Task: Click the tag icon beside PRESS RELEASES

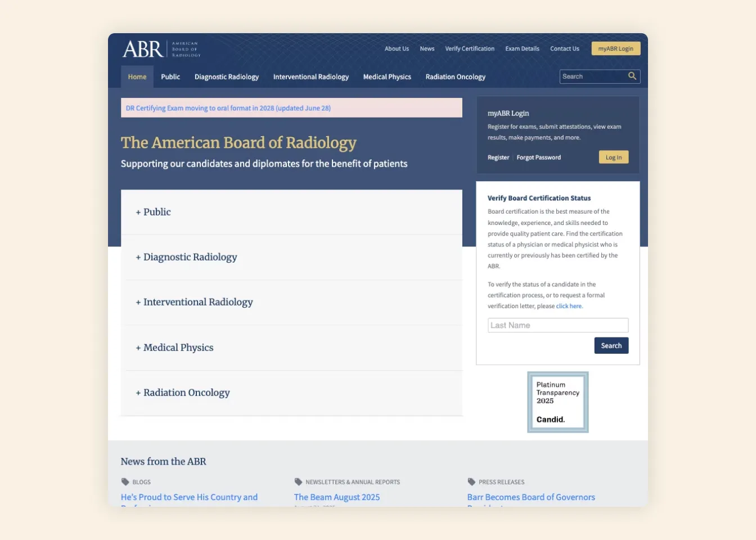Action: tap(471, 481)
